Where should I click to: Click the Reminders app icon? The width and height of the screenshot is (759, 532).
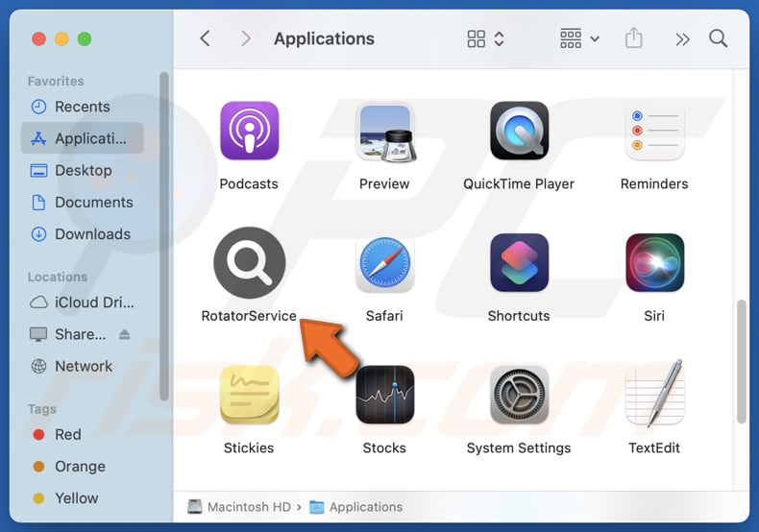(x=654, y=132)
